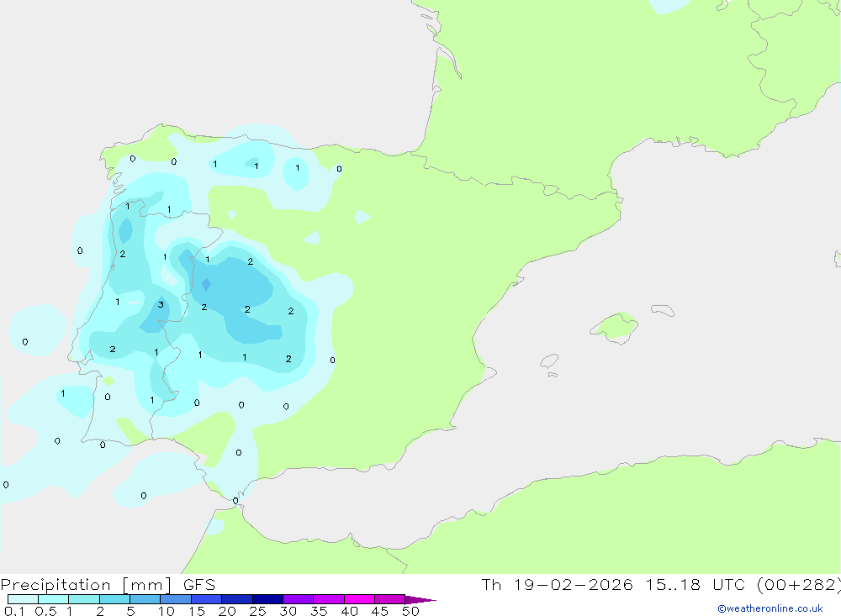This screenshot has height=616, width=841.
Task: Pick the 40 mm magenta legend swatch
Action: 359,599
